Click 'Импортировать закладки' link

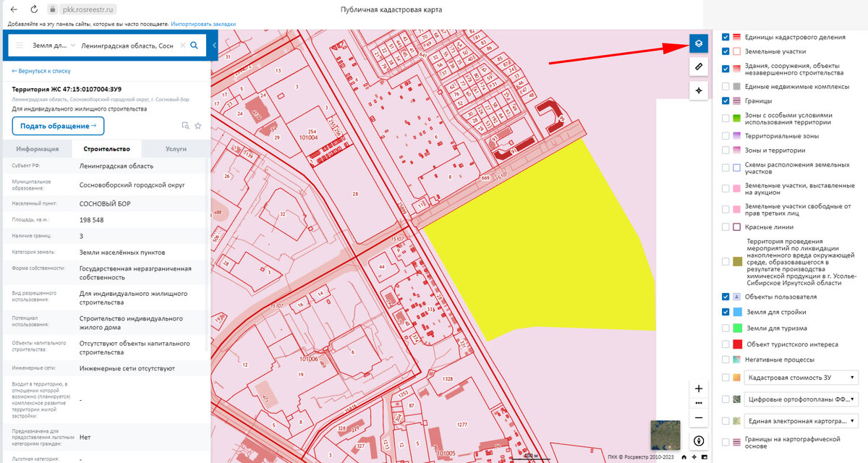coord(203,24)
